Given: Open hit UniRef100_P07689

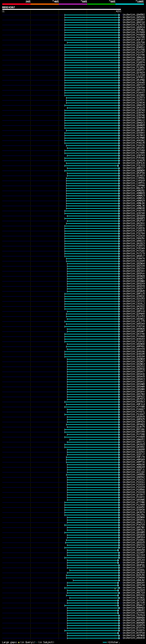Looking at the screenshot, I should (x=133, y=32).
